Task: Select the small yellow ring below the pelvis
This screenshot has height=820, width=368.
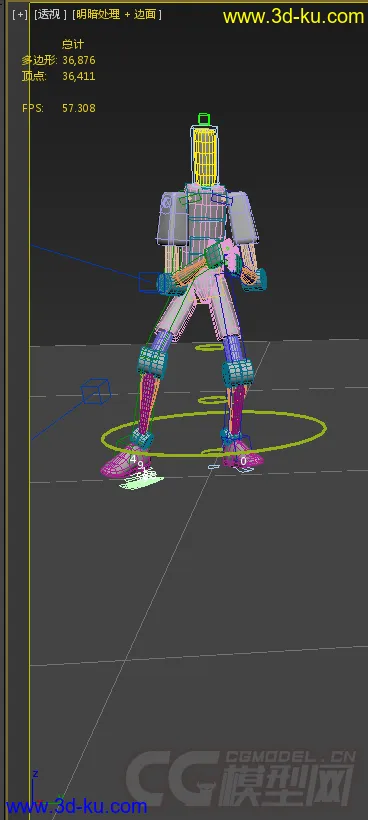Action: point(209,347)
